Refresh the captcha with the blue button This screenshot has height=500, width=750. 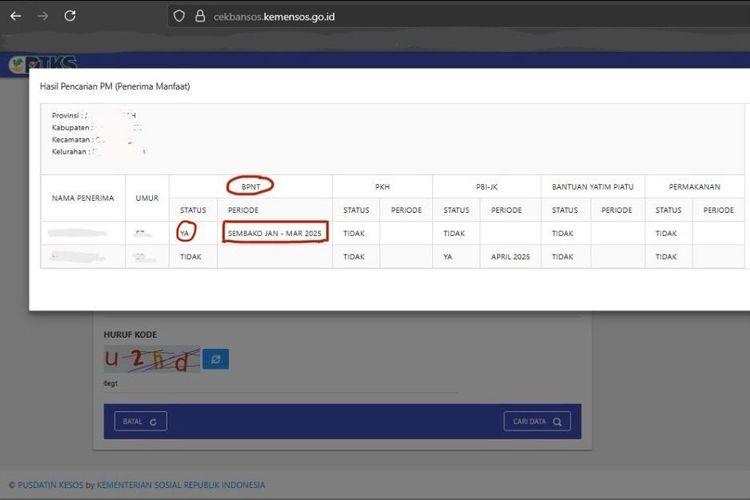pyautogui.click(x=215, y=359)
